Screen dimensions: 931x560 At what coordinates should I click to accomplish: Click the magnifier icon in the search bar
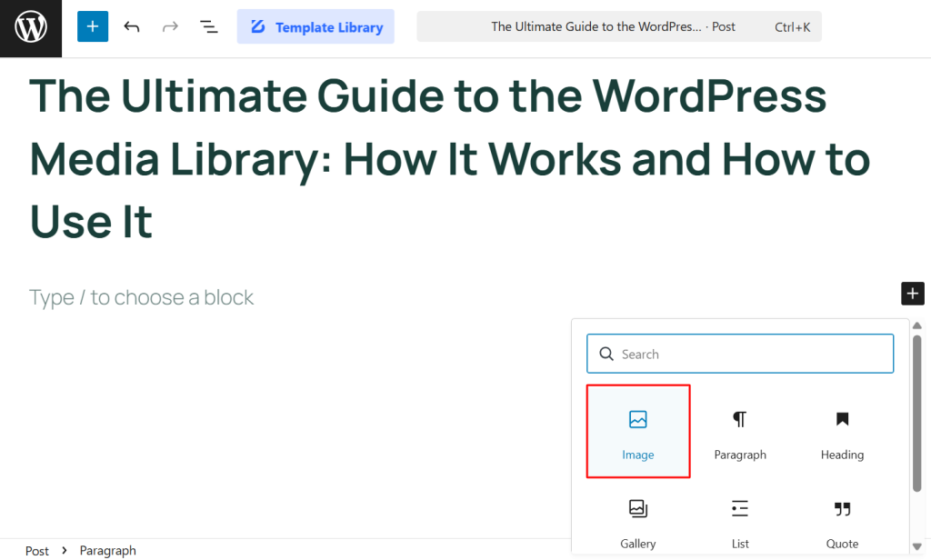pyautogui.click(x=606, y=354)
